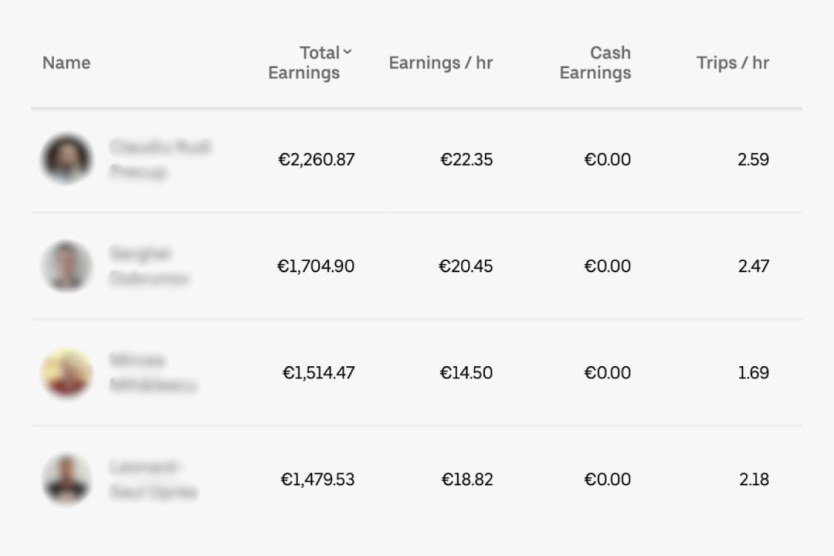The height and width of the screenshot is (556, 834).
Task: Sort by the Name column header
Action: click(66, 63)
